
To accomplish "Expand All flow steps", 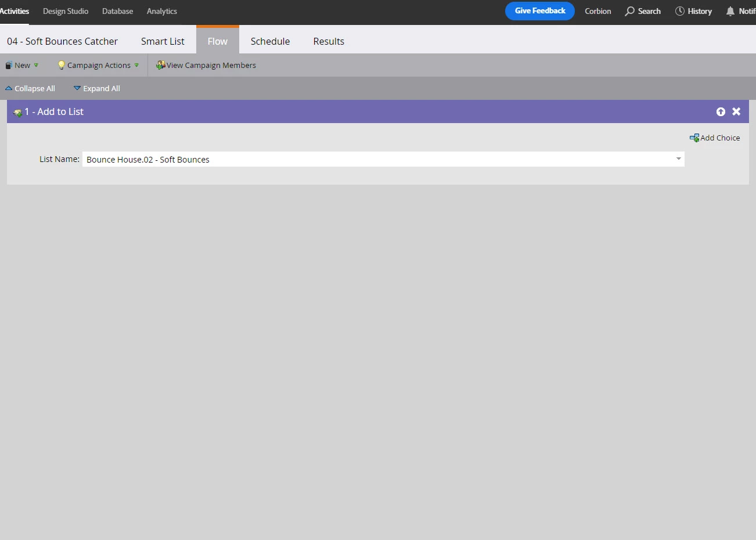I will coord(97,88).
